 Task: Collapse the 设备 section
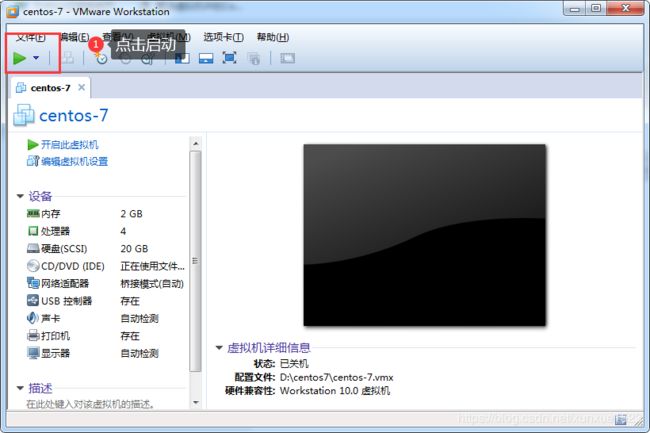coord(20,196)
